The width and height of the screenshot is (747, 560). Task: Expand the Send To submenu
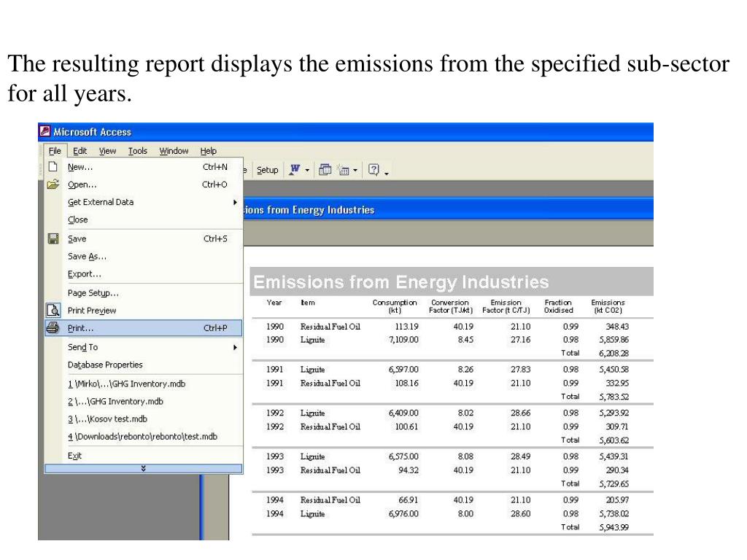[x=235, y=347]
